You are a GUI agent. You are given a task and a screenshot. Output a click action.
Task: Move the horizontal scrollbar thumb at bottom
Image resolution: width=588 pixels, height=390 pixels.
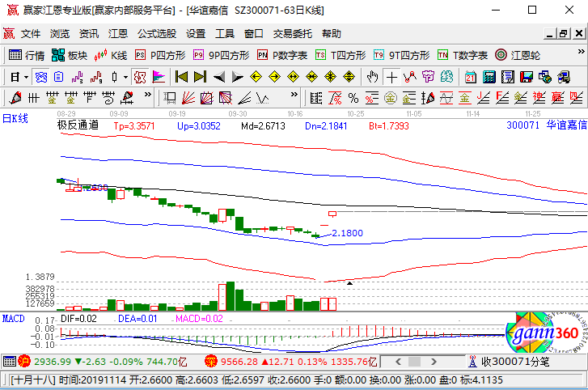tap(414, 362)
